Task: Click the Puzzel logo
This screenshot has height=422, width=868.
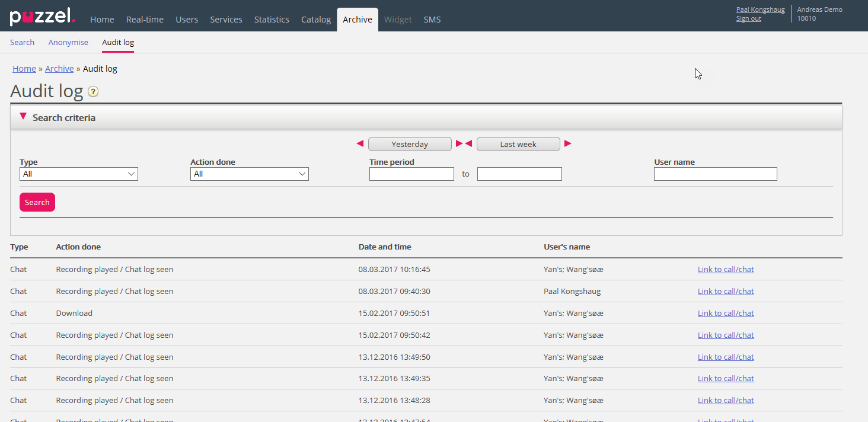Action: tap(42, 17)
